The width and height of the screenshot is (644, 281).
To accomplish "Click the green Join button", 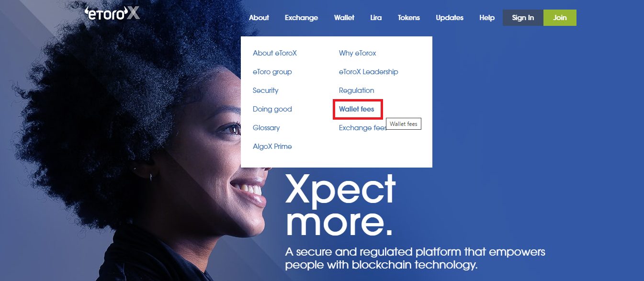I will 560,18.
